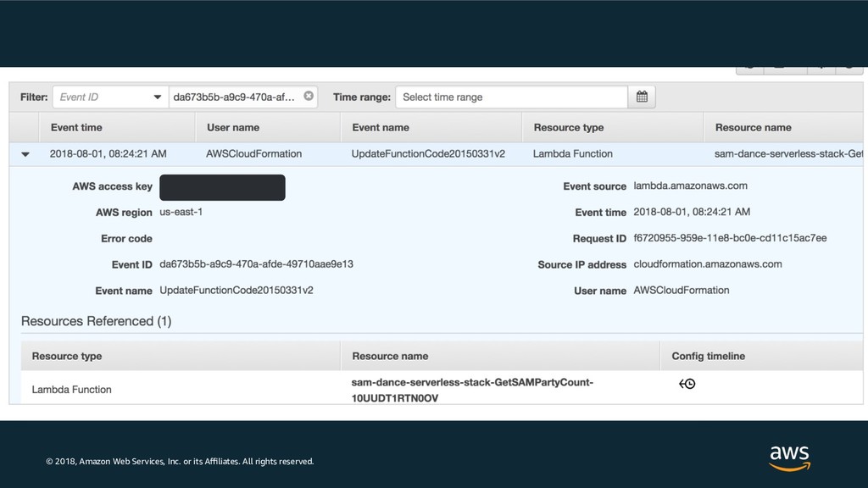Select Lambda Function in Resources Referenced table

pyautogui.click(x=71, y=390)
